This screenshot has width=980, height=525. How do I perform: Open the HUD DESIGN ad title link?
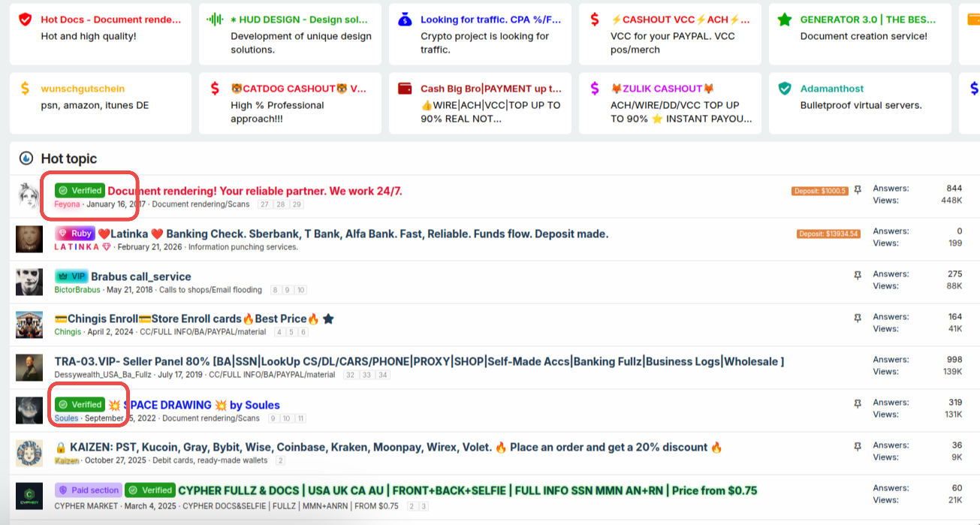coord(300,20)
